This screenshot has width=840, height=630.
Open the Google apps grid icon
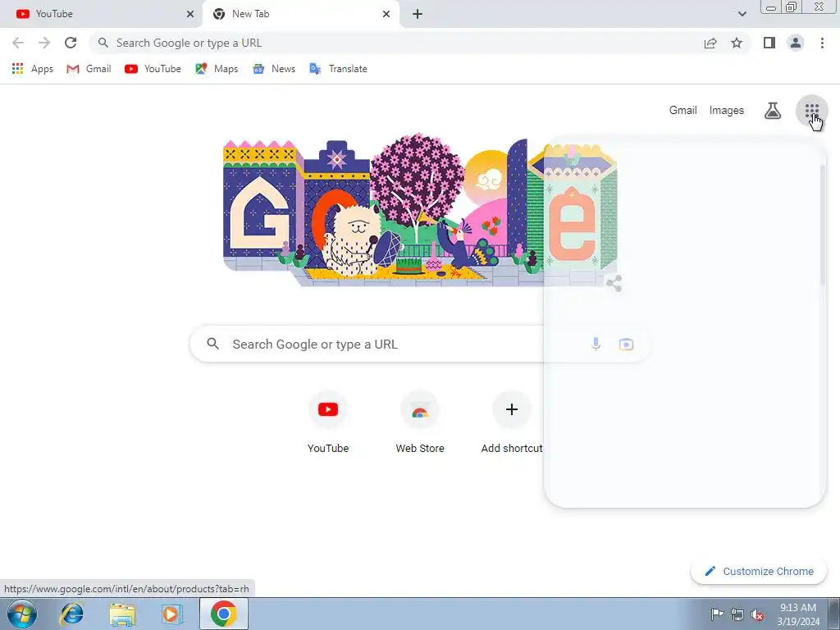pyautogui.click(x=811, y=111)
